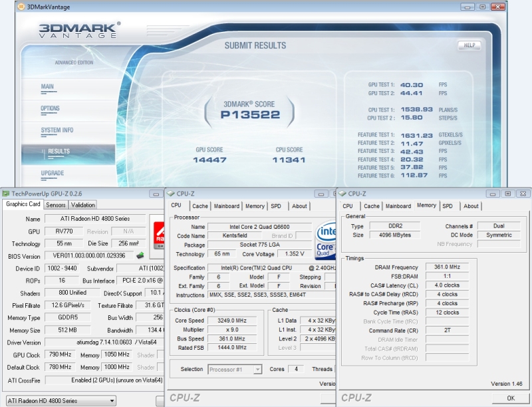Click the Memory Type GDDR5 value

pyautogui.click(x=68, y=317)
